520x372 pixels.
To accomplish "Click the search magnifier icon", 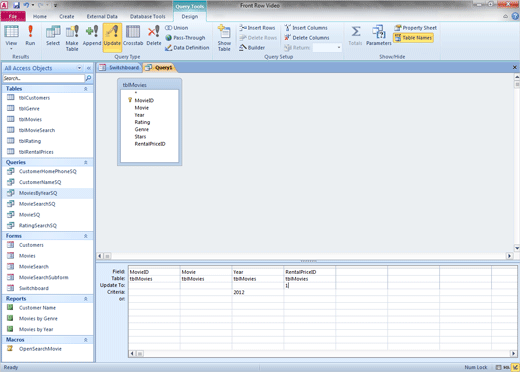I will 88,78.
